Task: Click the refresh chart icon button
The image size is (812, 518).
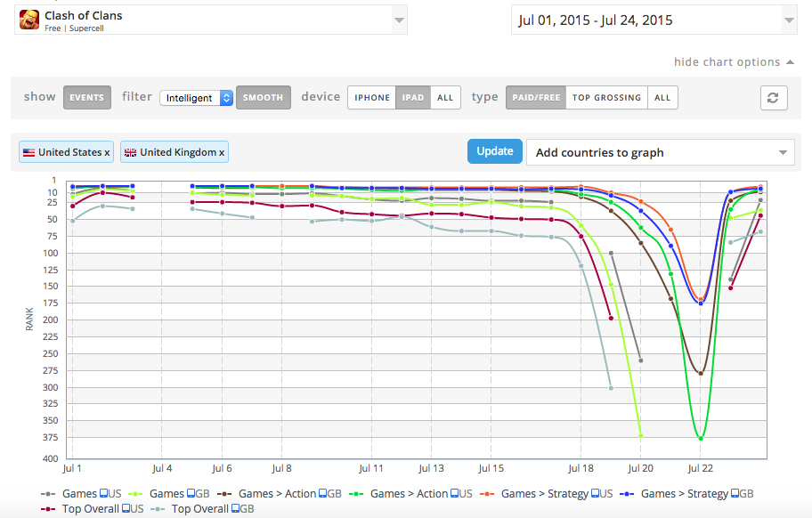Action: (774, 98)
